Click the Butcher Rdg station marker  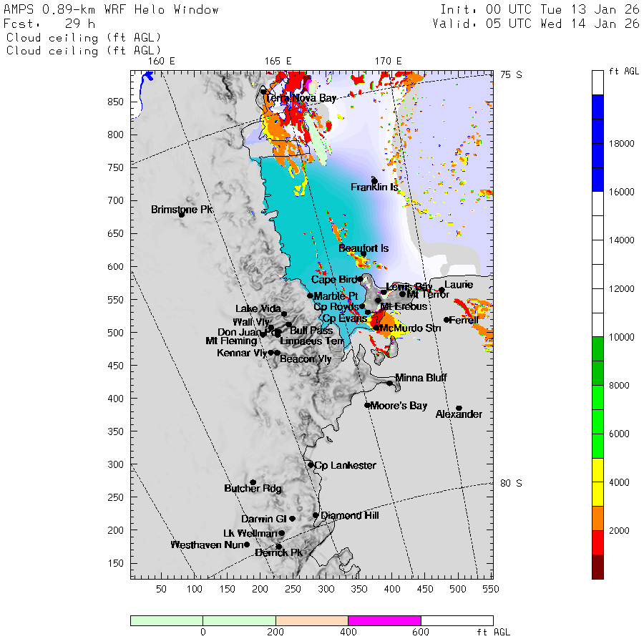coord(253,482)
